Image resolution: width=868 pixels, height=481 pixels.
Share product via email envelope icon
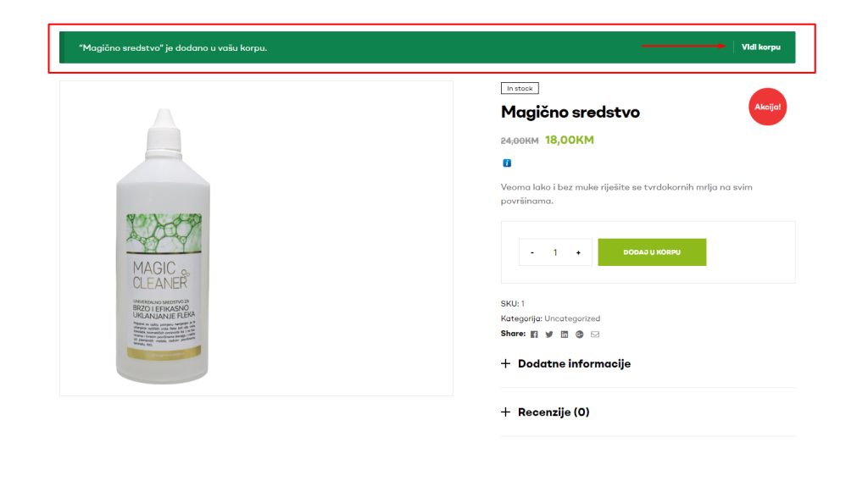click(595, 334)
